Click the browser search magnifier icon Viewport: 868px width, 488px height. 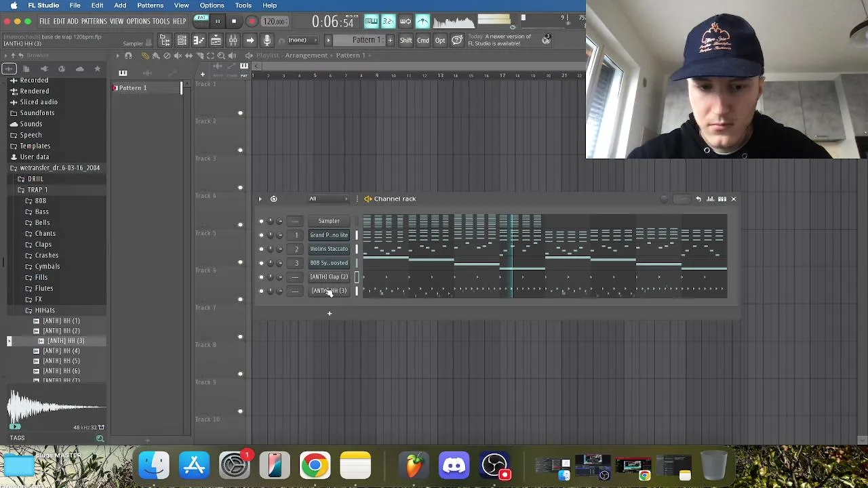(x=100, y=439)
